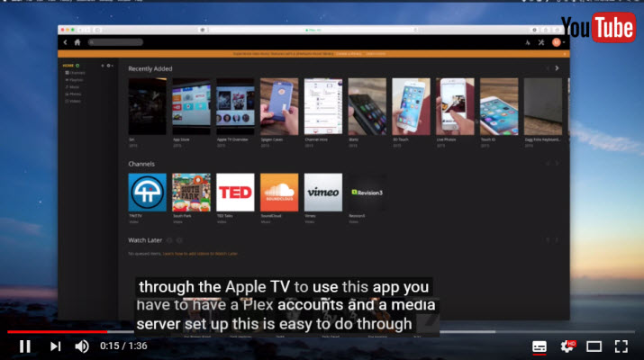The width and height of the screenshot is (644, 360).
Task: Open YouTube player settings gear
Action: pyautogui.click(x=567, y=346)
